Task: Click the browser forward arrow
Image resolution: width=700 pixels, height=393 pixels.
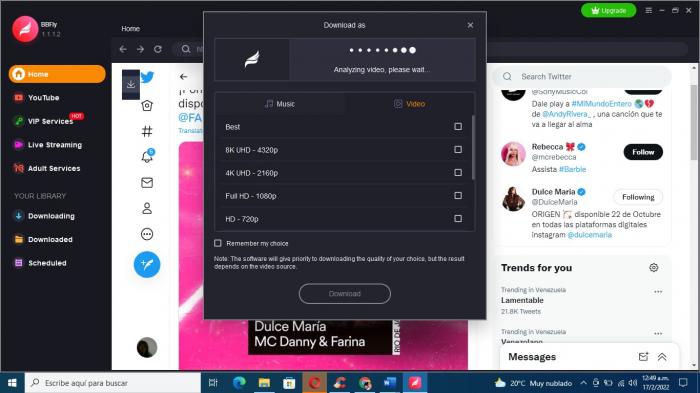Action: pos(140,49)
